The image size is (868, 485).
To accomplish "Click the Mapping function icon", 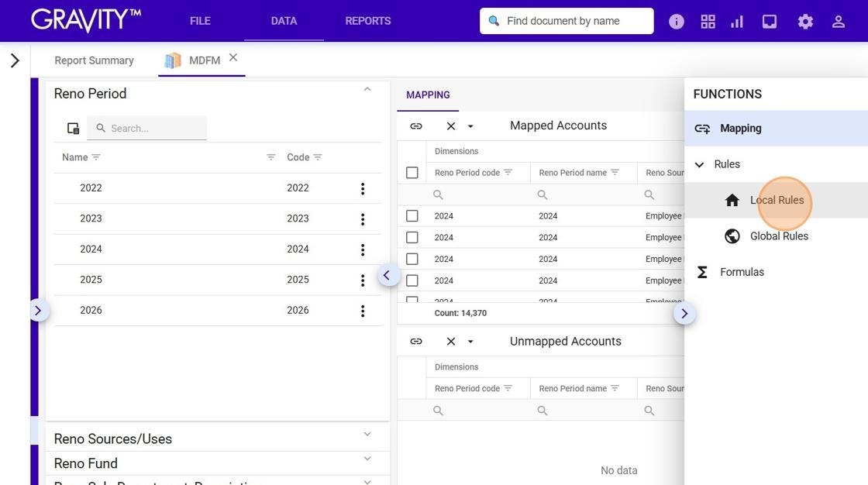I will (702, 129).
